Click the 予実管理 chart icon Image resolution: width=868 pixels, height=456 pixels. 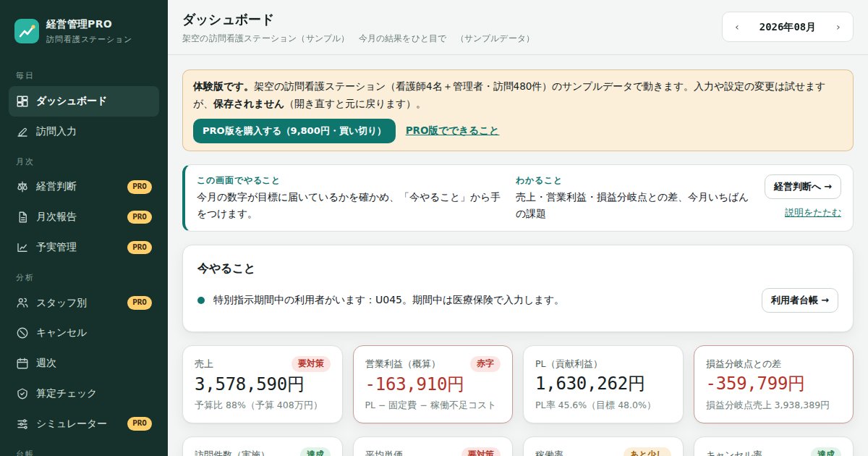tap(22, 248)
